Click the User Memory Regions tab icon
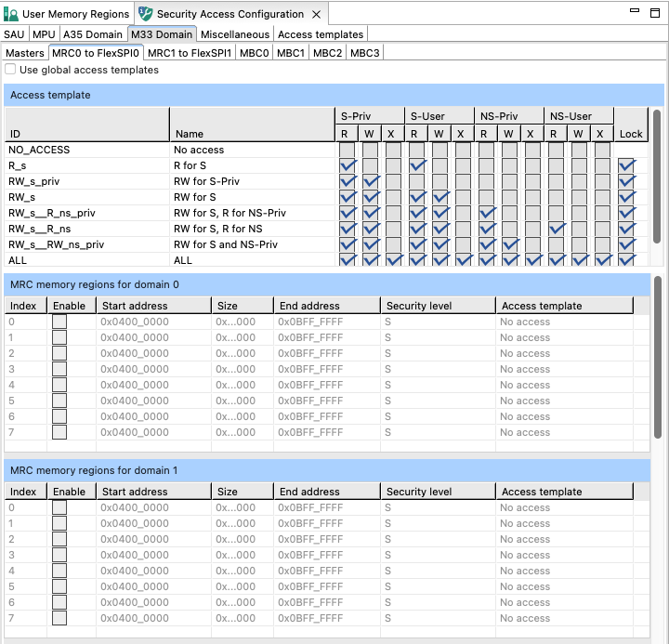 tap(11, 14)
